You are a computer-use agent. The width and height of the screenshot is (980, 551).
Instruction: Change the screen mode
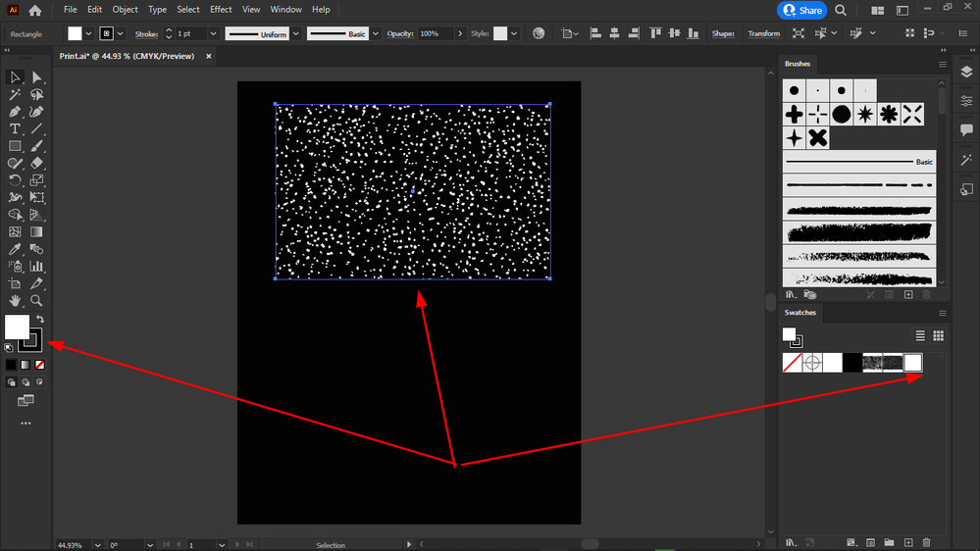coord(26,400)
